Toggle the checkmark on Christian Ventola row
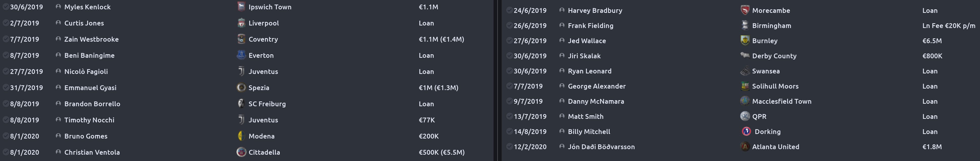 pos(6,152)
